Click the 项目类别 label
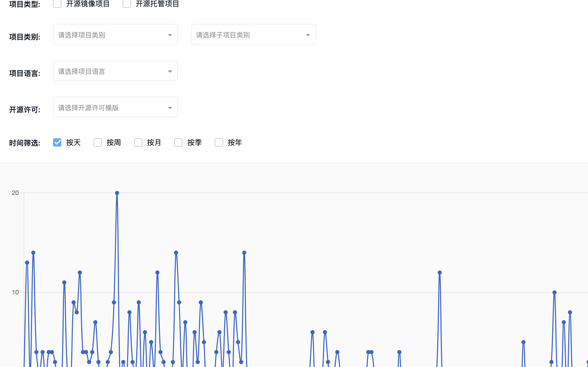 pyautogui.click(x=25, y=37)
